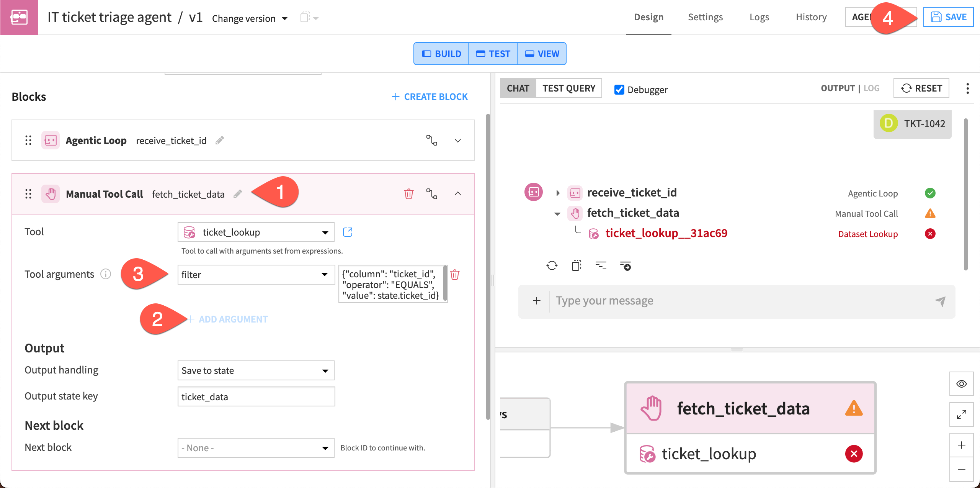The height and width of the screenshot is (488, 980).
Task: Switch to the TEST QUERY tab
Action: click(x=569, y=88)
